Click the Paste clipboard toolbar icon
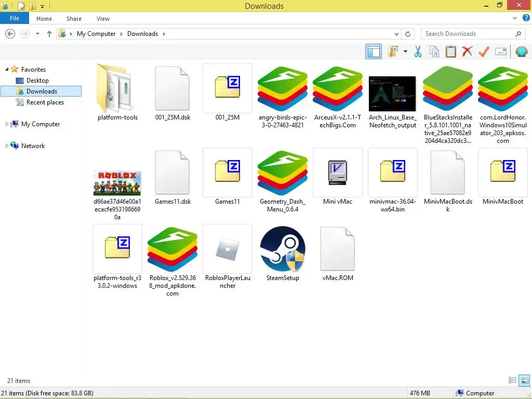Viewport: 532px width, 399px height. coord(450,51)
